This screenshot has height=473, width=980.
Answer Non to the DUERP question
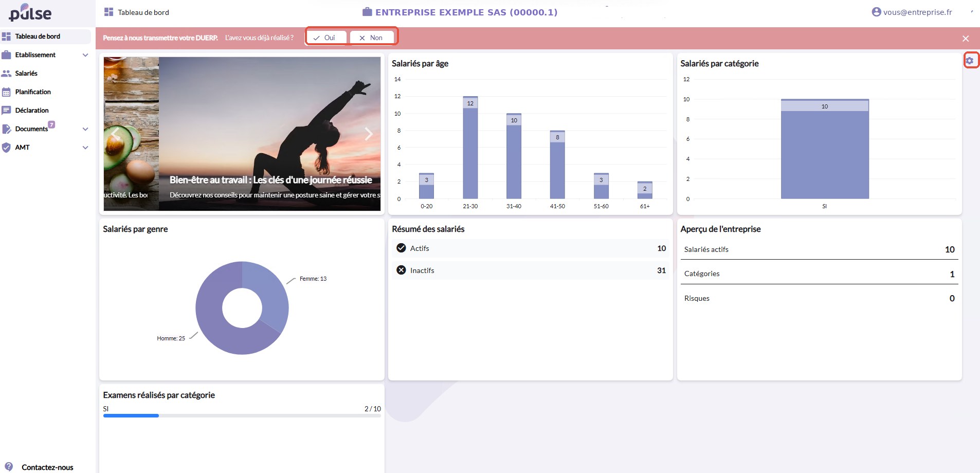coord(372,38)
